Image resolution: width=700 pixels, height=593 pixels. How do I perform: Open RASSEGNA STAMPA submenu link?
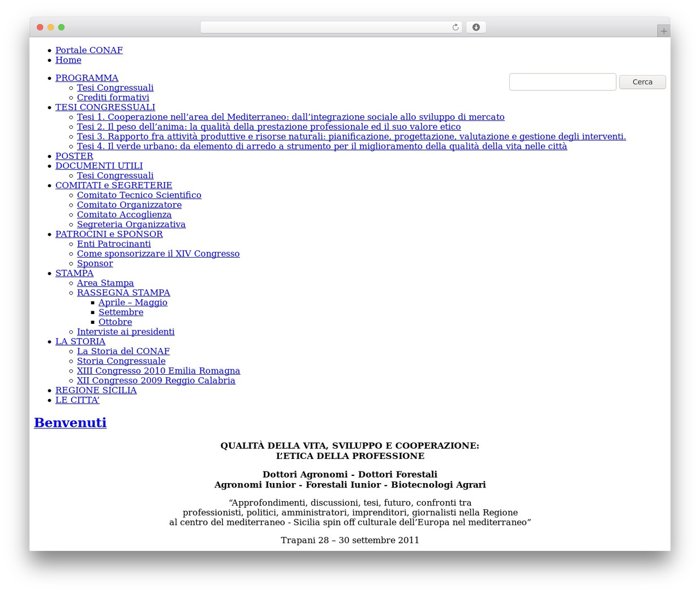(124, 293)
